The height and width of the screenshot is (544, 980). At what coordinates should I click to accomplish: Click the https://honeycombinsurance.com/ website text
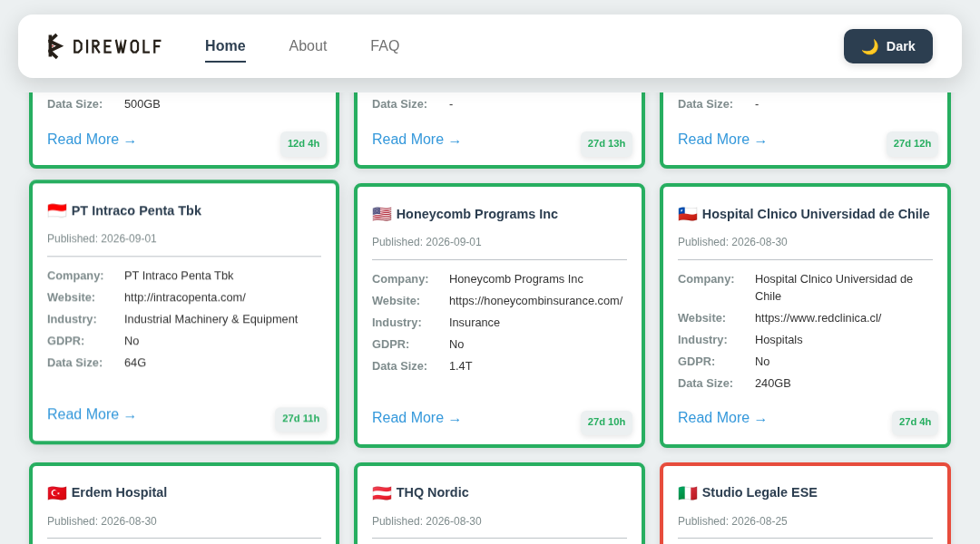(x=535, y=301)
